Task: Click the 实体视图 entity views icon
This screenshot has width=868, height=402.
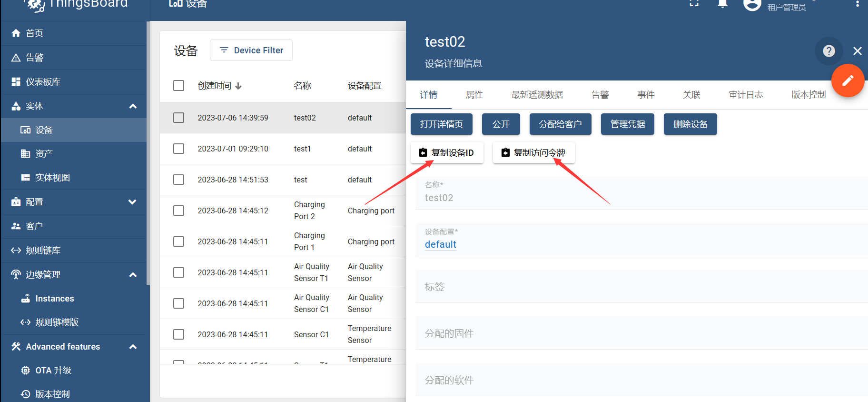Action: [x=26, y=178]
